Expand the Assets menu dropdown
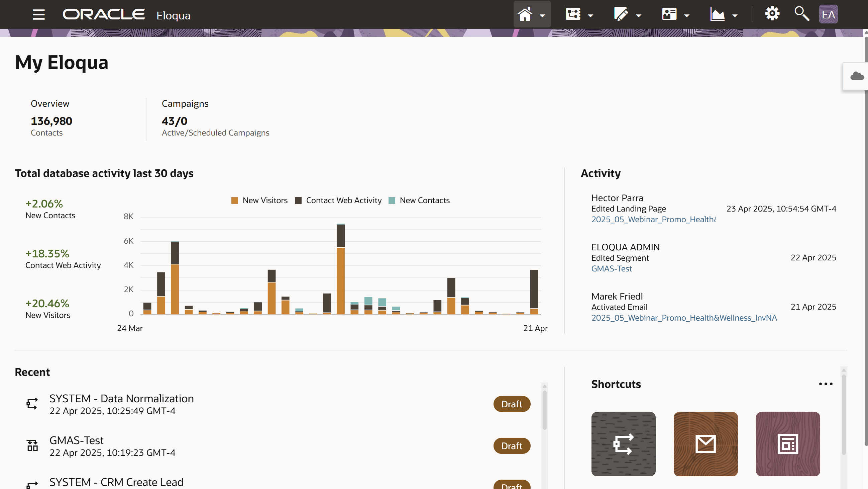868x489 pixels. pos(639,15)
